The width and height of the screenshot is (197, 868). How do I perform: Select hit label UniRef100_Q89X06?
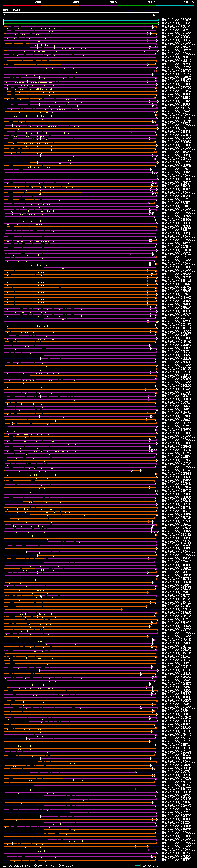[177, 67]
